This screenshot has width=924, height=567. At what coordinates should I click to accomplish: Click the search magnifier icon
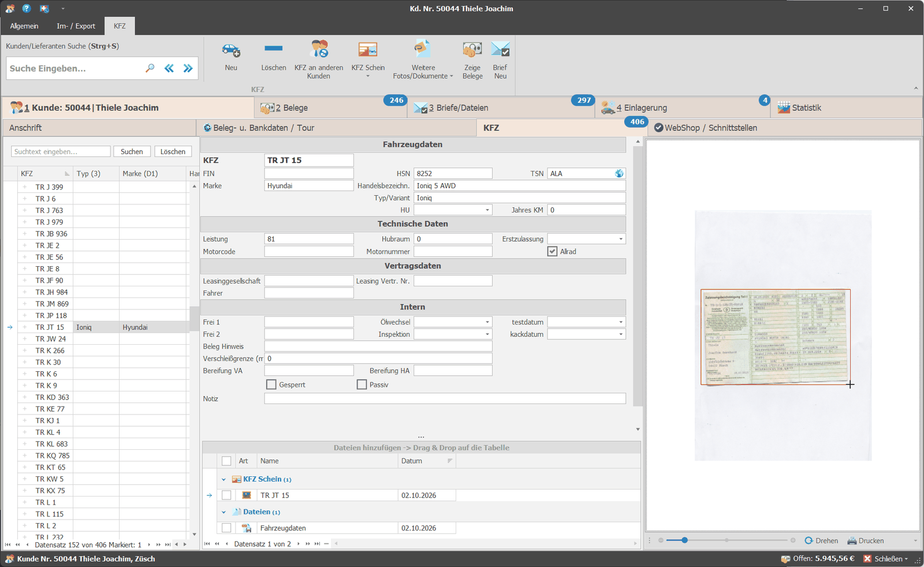(150, 68)
